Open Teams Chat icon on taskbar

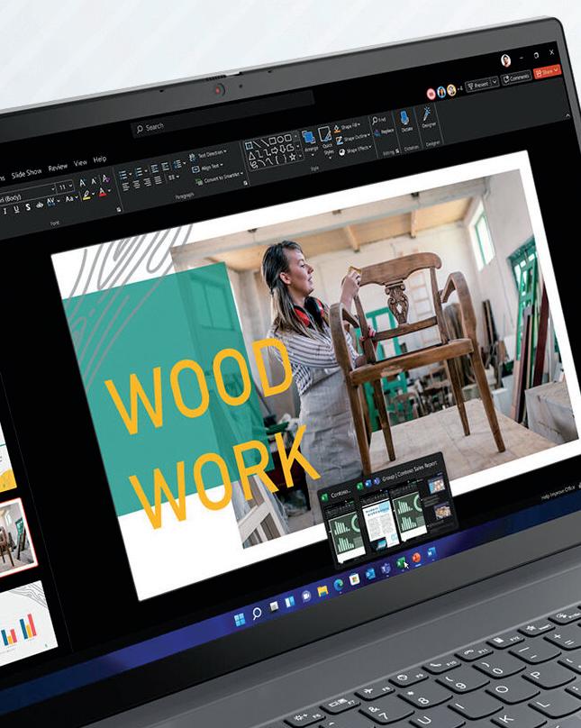[x=306, y=596]
